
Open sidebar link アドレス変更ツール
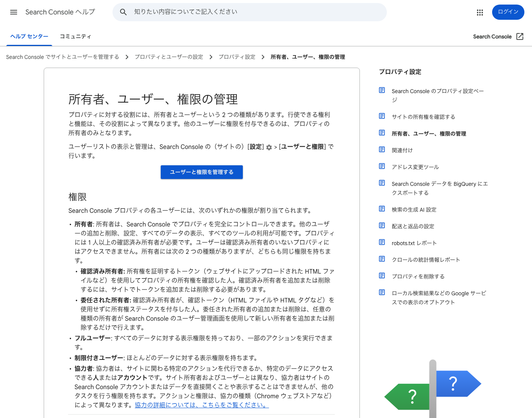[x=415, y=167]
